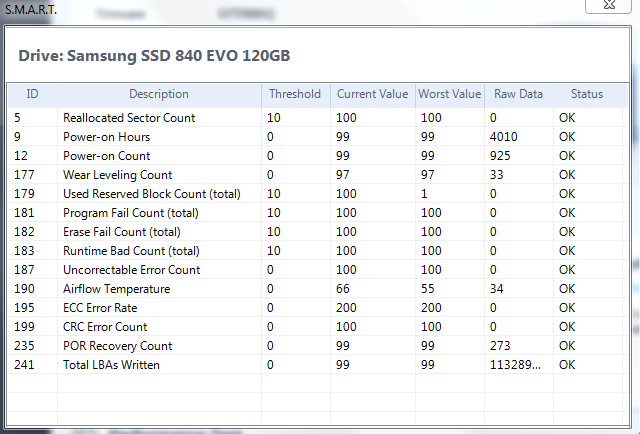Click worst value 55 for Airflow Temperature

(x=428, y=289)
